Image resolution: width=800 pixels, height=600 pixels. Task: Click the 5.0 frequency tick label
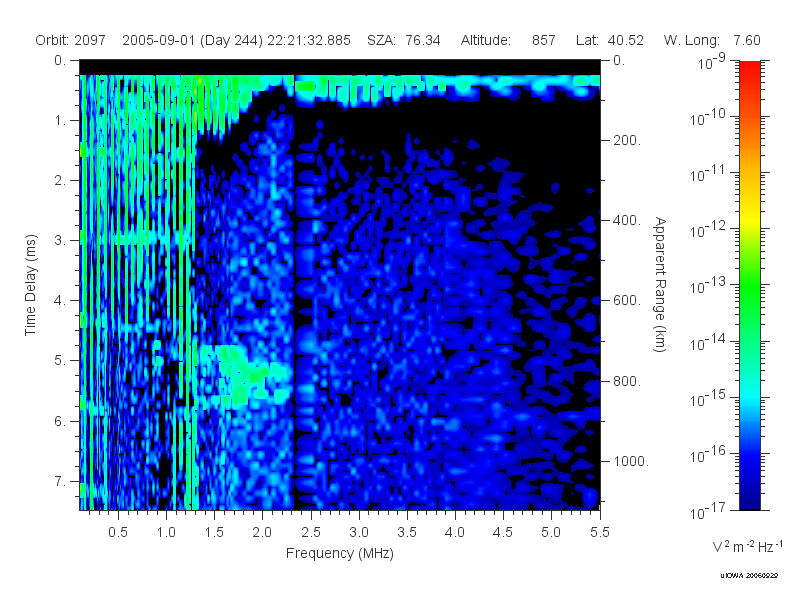pyautogui.click(x=551, y=532)
